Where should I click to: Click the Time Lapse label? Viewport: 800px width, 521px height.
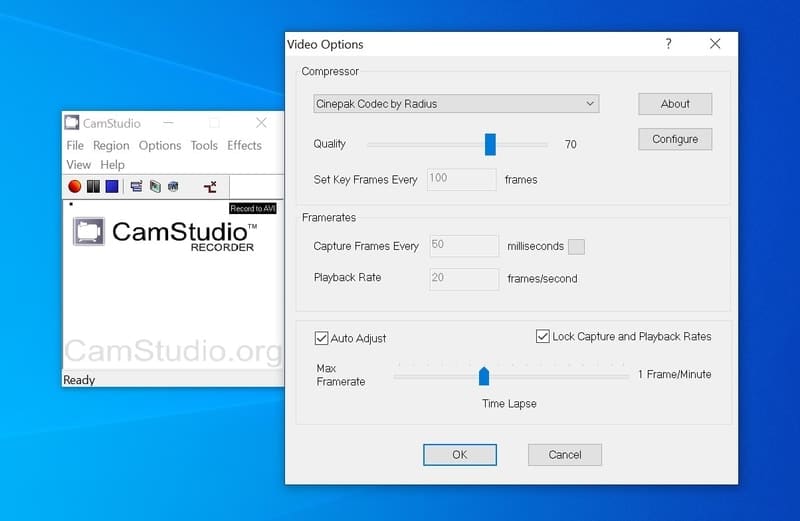(x=509, y=404)
